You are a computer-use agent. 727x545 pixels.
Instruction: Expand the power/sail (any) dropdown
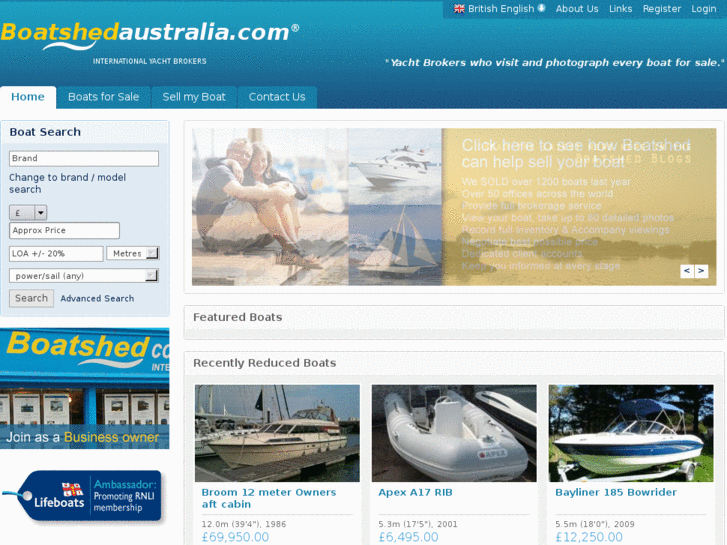coord(84,276)
